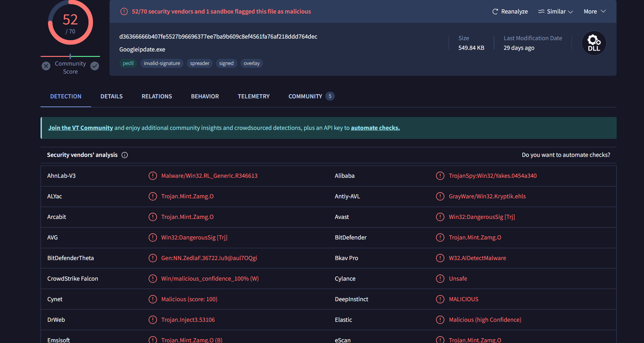The image size is (644, 343).
Task: Click warning icon beside DeepInstinct MALICIOUS result
Action: pyautogui.click(x=440, y=299)
